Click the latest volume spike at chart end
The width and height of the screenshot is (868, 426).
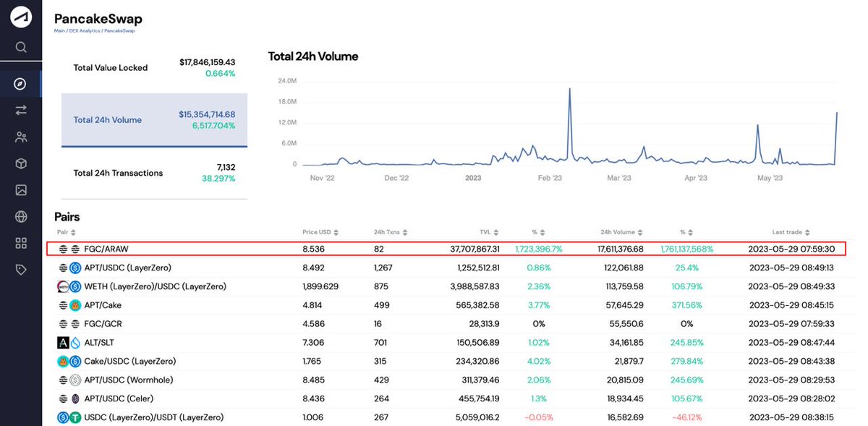click(837, 114)
